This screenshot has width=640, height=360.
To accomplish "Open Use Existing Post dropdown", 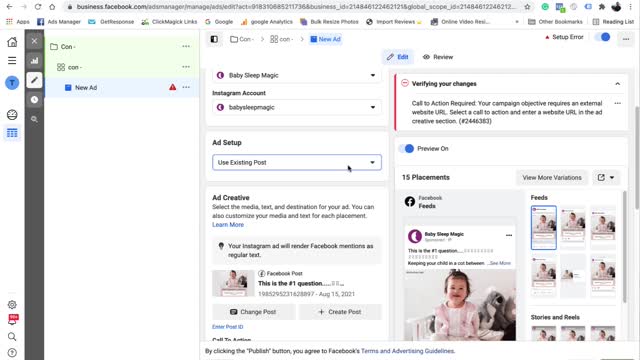I will pyautogui.click(x=297, y=162).
